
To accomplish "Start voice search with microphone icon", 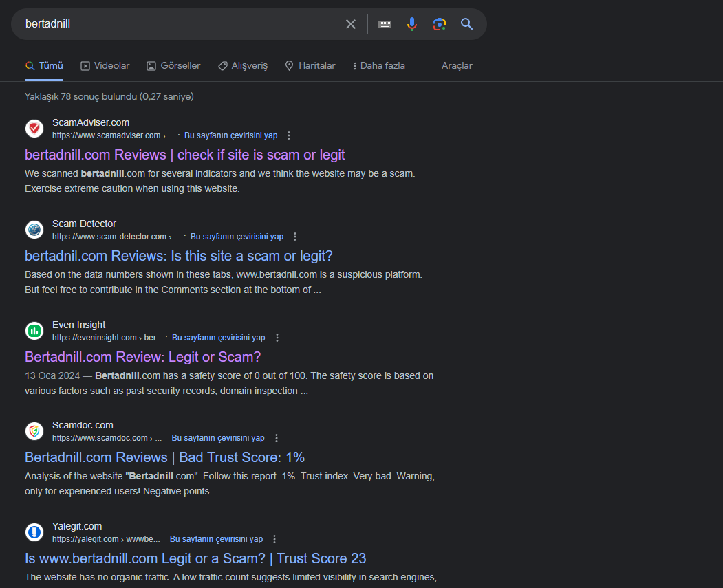I will [412, 24].
